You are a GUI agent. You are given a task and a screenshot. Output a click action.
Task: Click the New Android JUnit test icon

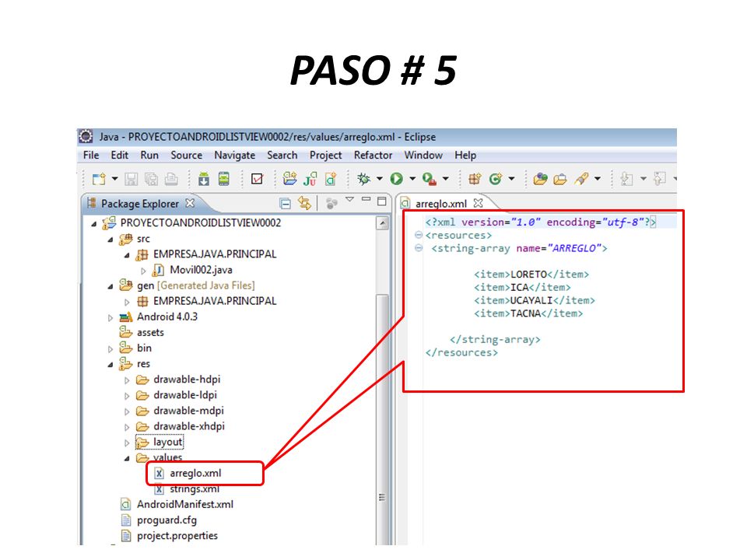pos(310,179)
